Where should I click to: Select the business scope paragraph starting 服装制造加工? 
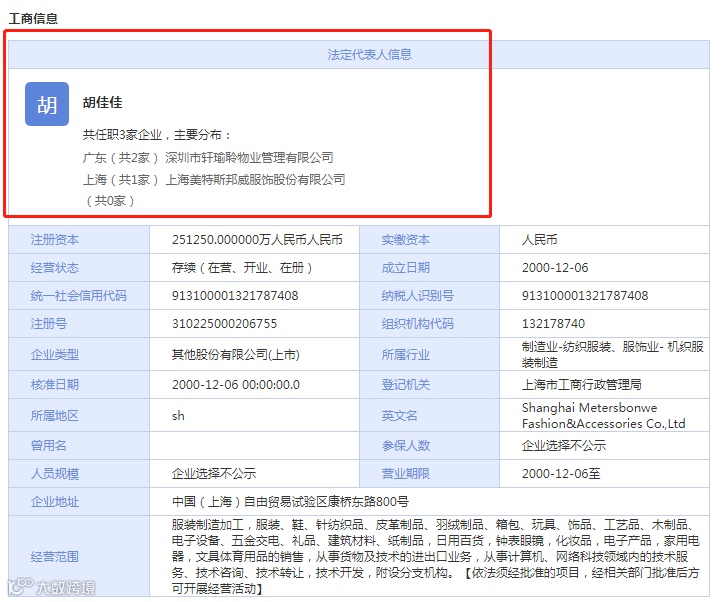(435, 557)
